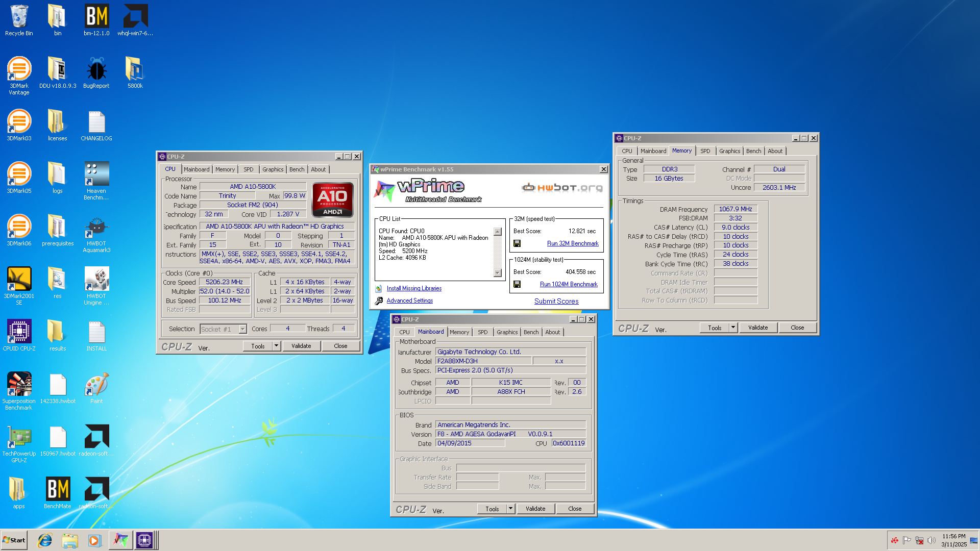
Task: Launch Superposition Benchmark shortcut
Action: [19, 391]
